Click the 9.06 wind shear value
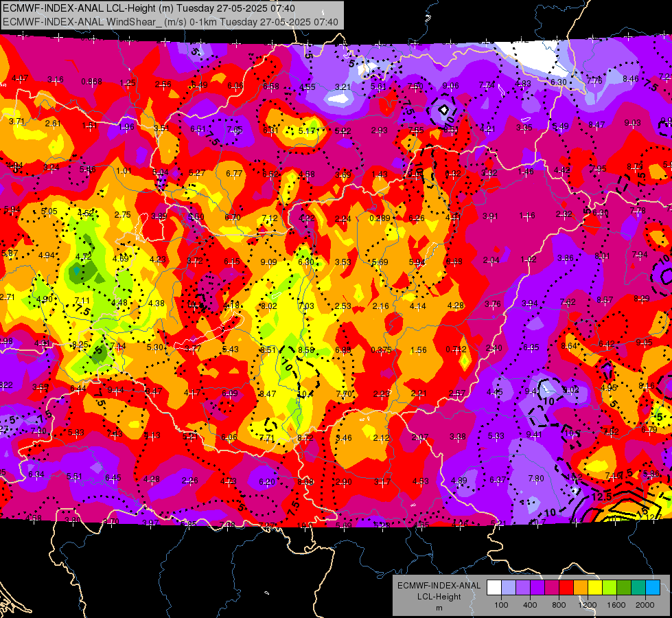The width and height of the screenshot is (672, 618). click(x=451, y=86)
